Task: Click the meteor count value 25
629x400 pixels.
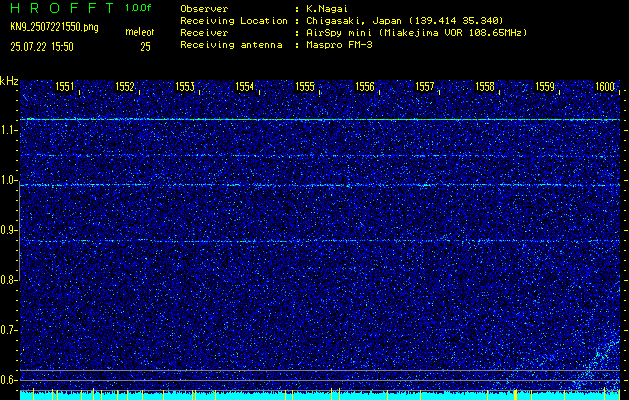Action: click(145, 47)
